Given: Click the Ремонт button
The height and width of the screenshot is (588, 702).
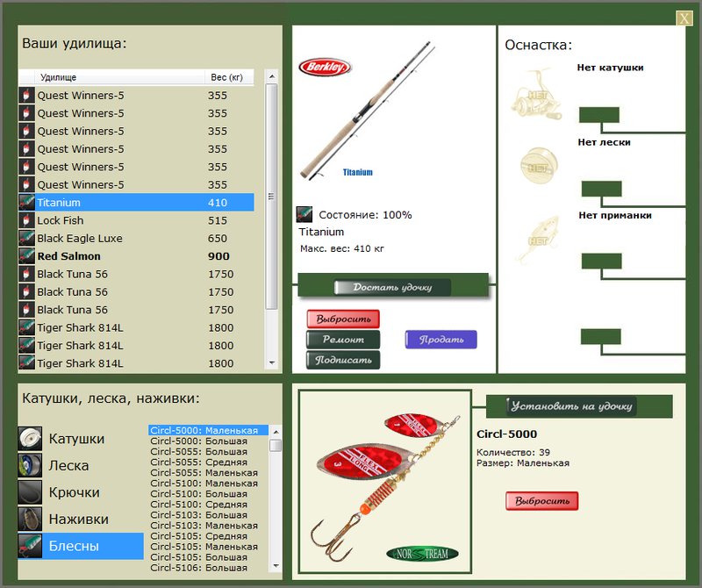Looking at the screenshot, I should [x=343, y=340].
